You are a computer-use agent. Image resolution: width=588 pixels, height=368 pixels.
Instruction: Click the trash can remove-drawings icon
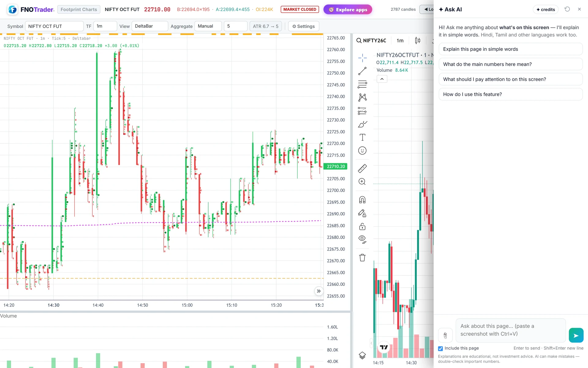tap(362, 258)
